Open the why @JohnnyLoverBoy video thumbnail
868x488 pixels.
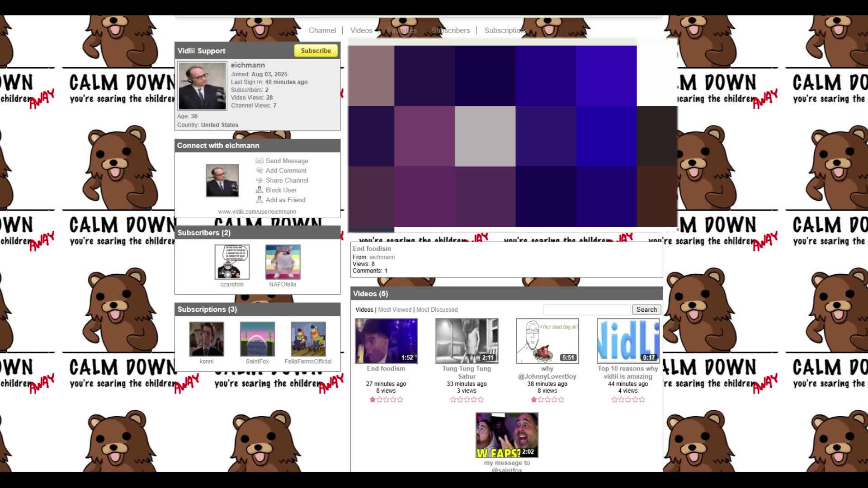click(x=547, y=341)
